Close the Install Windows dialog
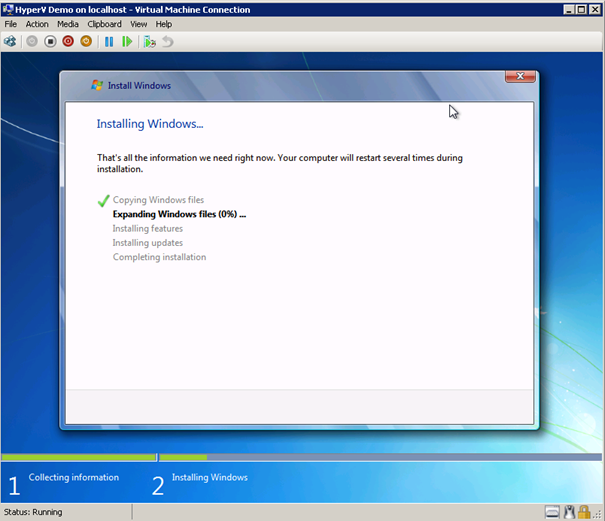The width and height of the screenshot is (605, 521). click(x=520, y=76)
